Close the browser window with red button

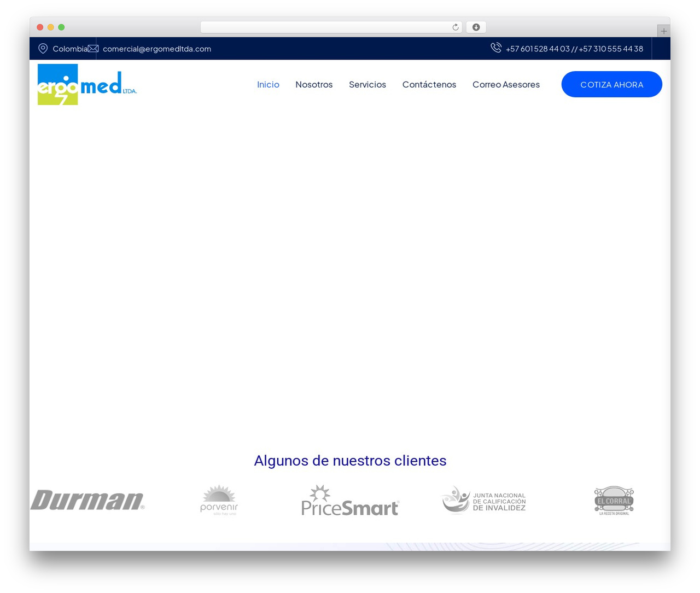coord(40,27)
